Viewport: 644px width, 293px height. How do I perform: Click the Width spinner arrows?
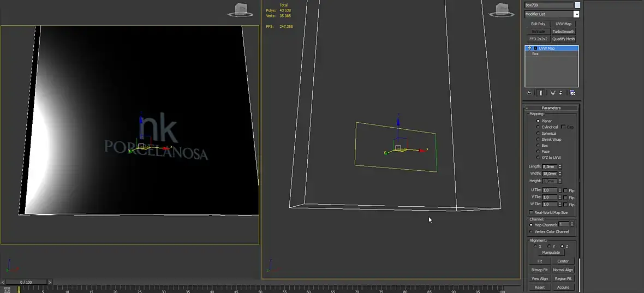[560, 174]
